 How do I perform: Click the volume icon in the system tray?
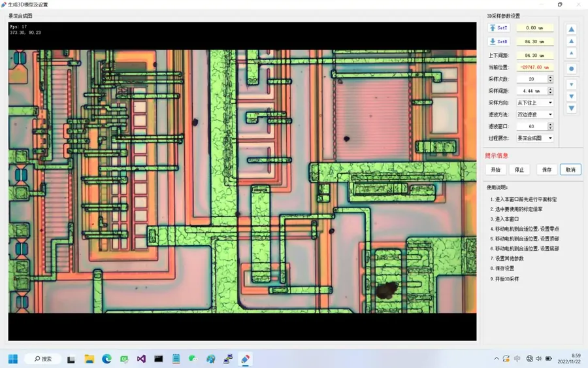tap(539, 359)
